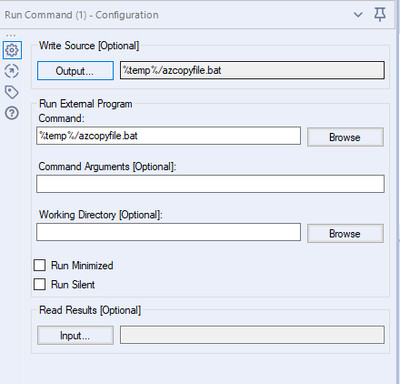This screenshot has width=400, height=384.
Task: Enable Run Silent checkbox
Action: point(40,284)
